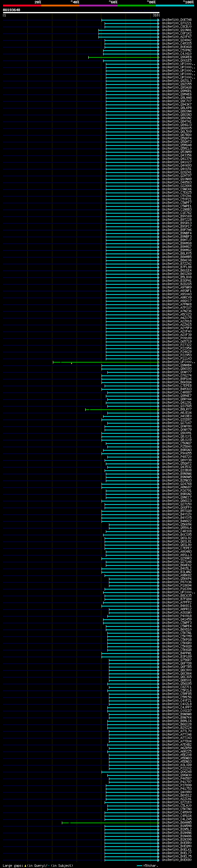Select UniRef100_Q6QUX5 entry
197x868 pixels.
click(x=177, y=128)
